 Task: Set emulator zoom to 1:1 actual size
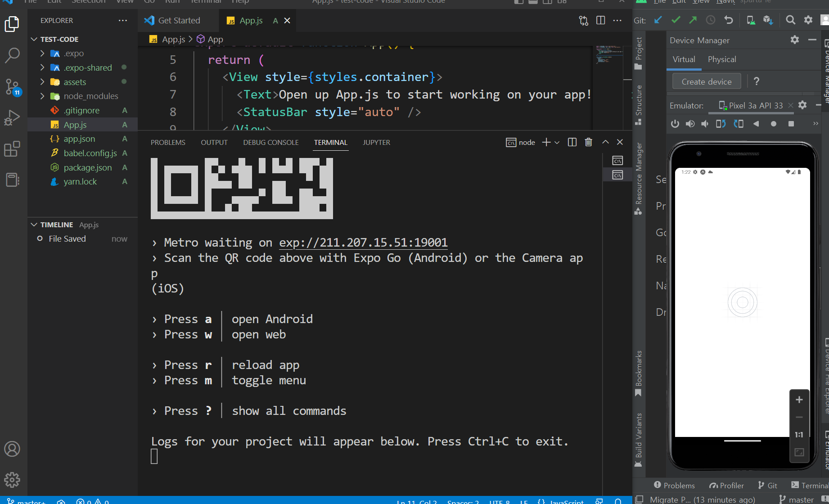799,435
